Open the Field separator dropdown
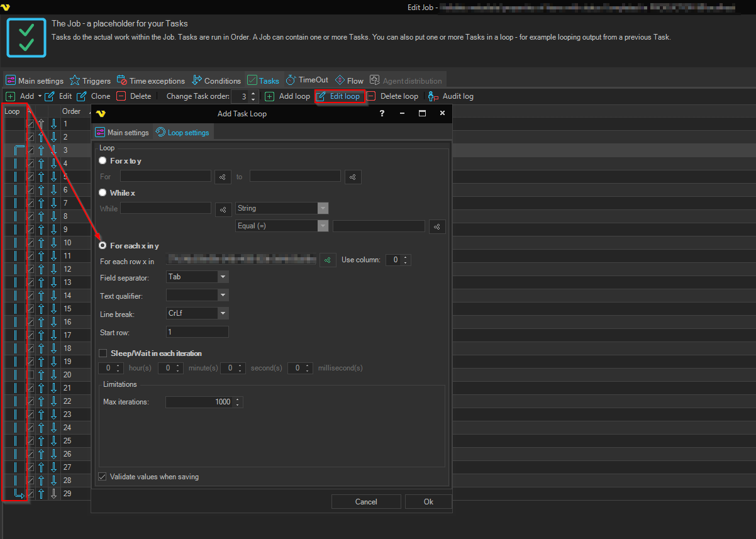Viewport: 756px width, 539px height. pyautogui.click(x=223, y=277)
